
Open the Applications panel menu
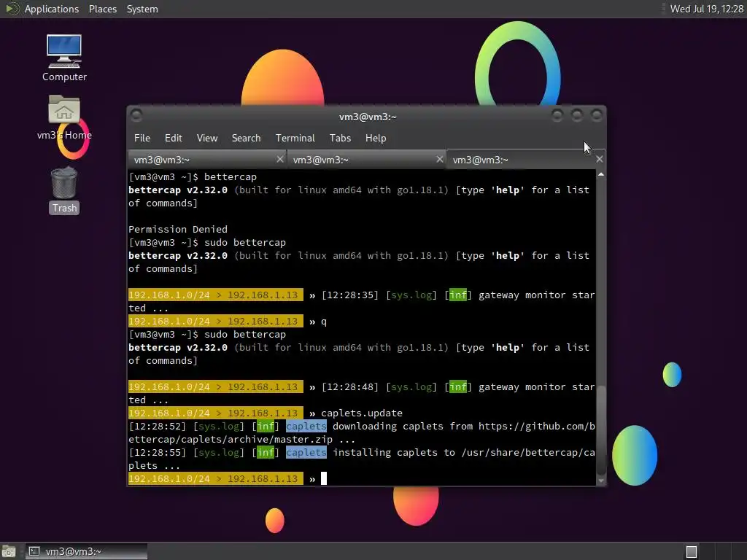52,9
